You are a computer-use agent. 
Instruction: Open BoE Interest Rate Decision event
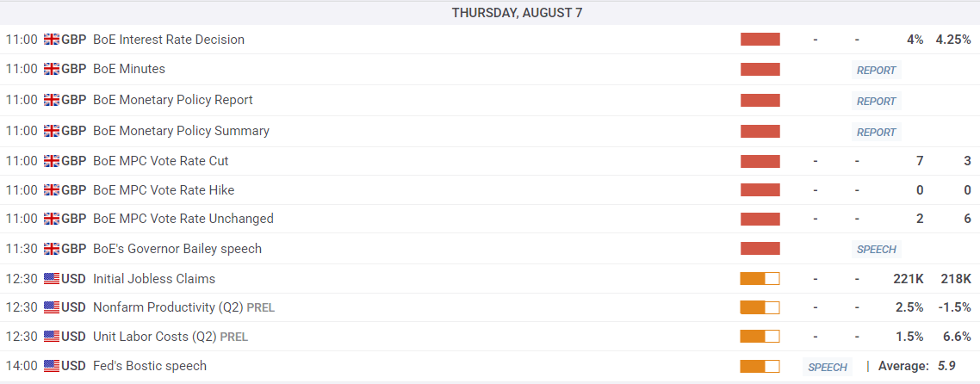click(x=168, y=40)
